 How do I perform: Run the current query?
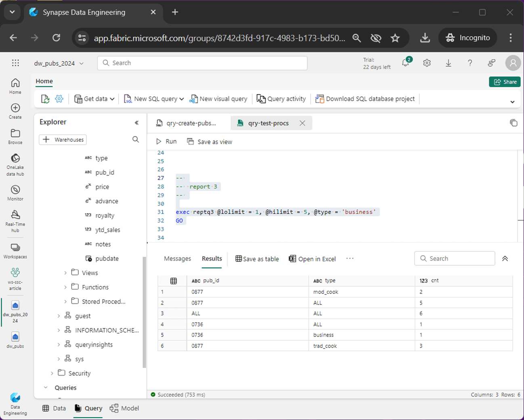(x=166, y=142)
